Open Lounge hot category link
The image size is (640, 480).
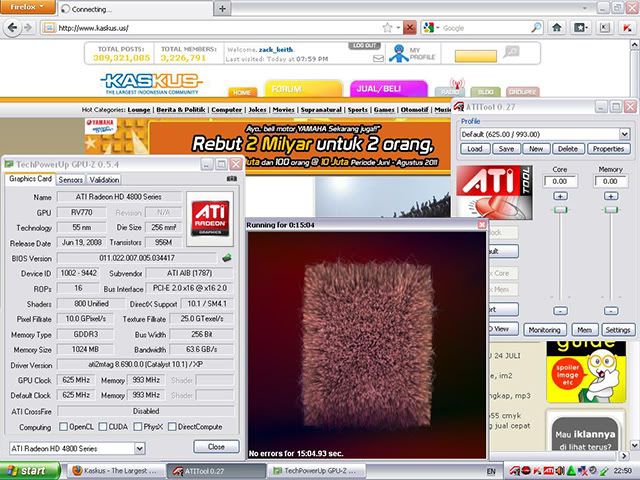pos(139,109)
